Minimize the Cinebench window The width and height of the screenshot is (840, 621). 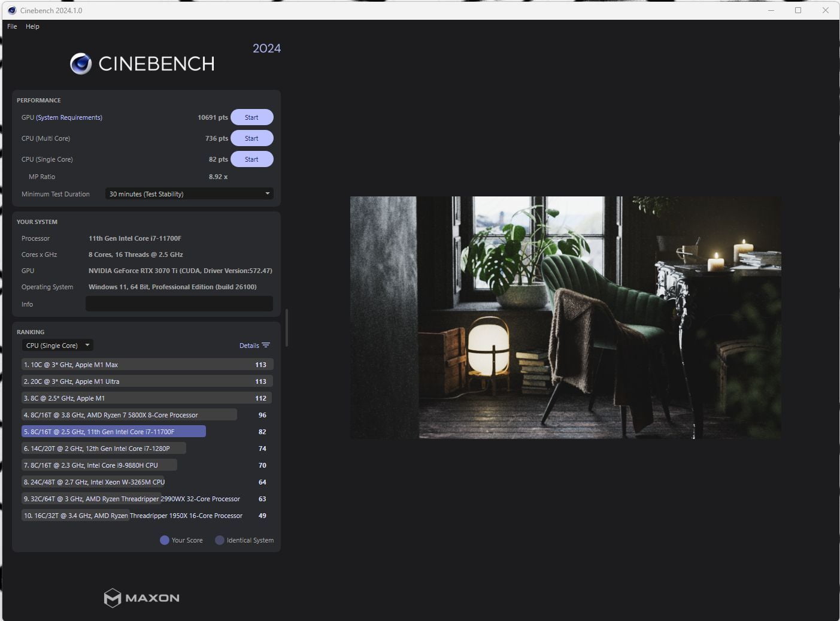[x=771, y=10]
